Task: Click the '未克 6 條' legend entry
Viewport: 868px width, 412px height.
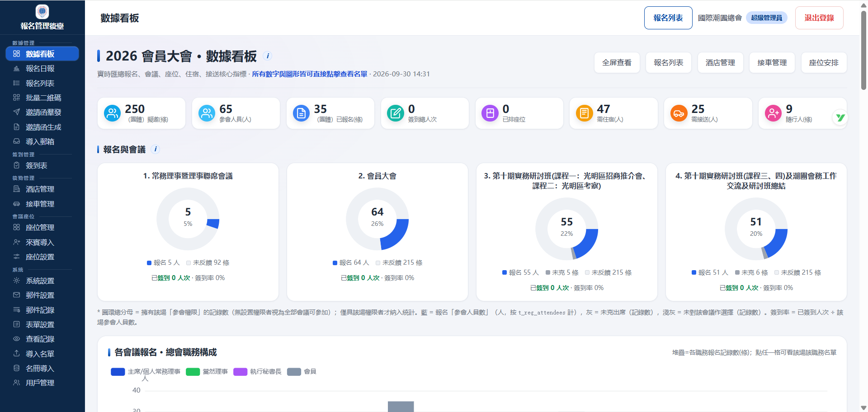Action: pyautogui.click(x=751, y=272)
